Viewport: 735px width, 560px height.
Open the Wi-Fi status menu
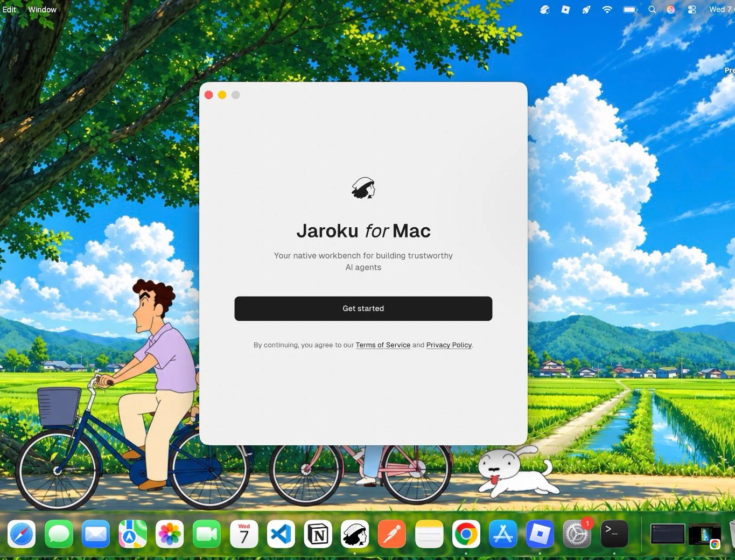click(607, 9)
